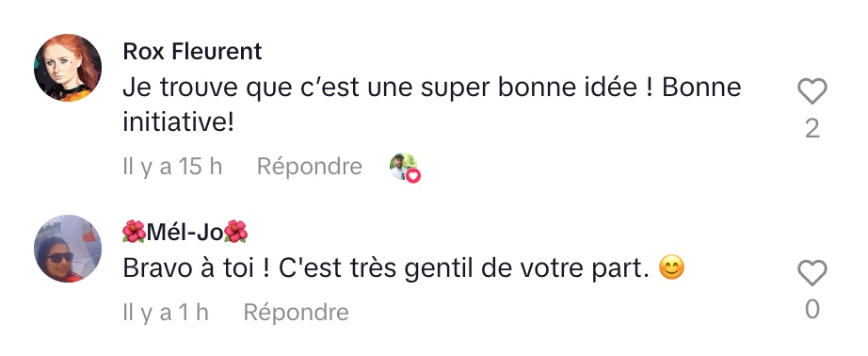Click the "Il y a 15 h" timestamp

(x=172, y=166)
